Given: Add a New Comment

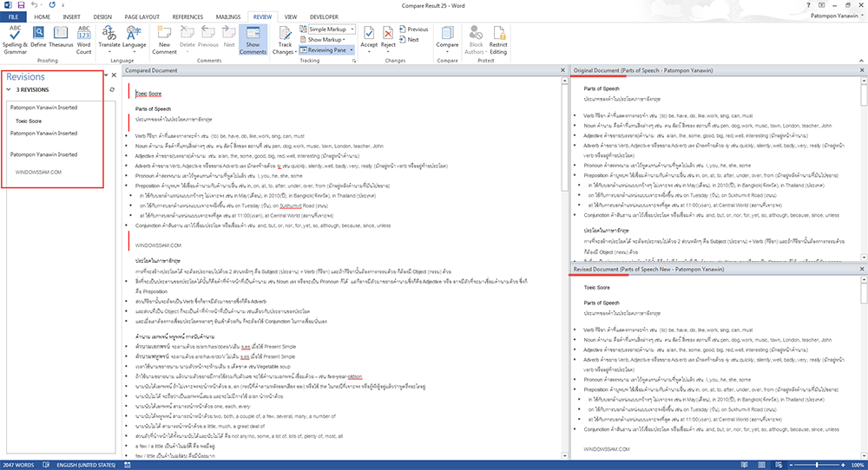Looking at the screenshot, I should pos(164,40).
